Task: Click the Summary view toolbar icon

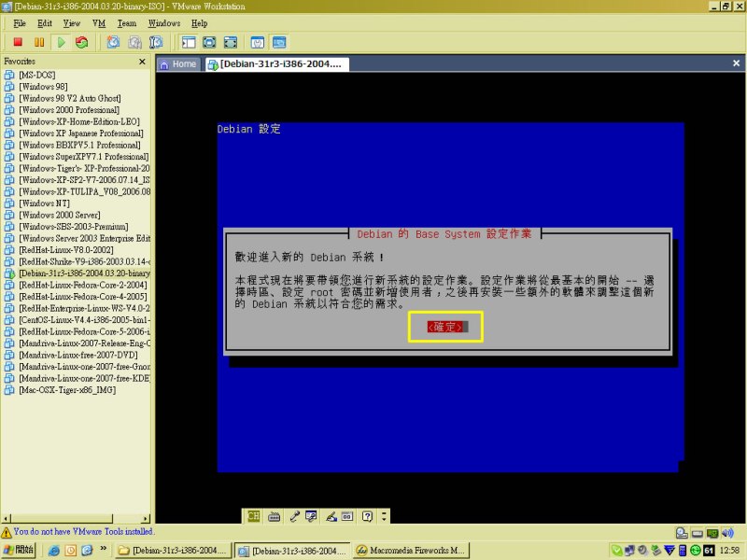Action: click(x=258, y=42)
